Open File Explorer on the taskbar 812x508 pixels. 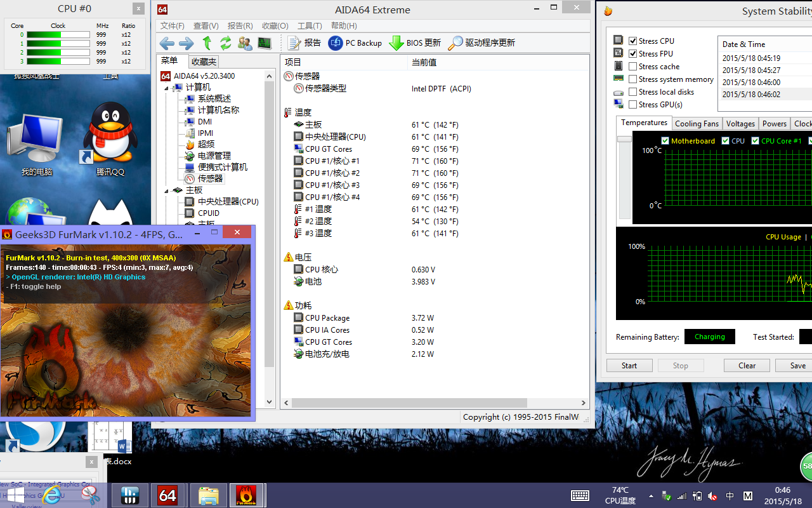tap(209, 495)
